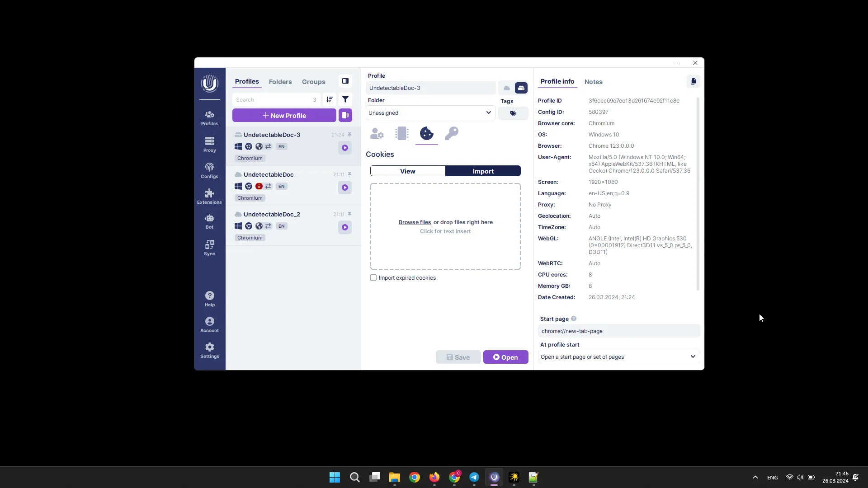Click the Profile info scrollbar

[x=698, y=193]
